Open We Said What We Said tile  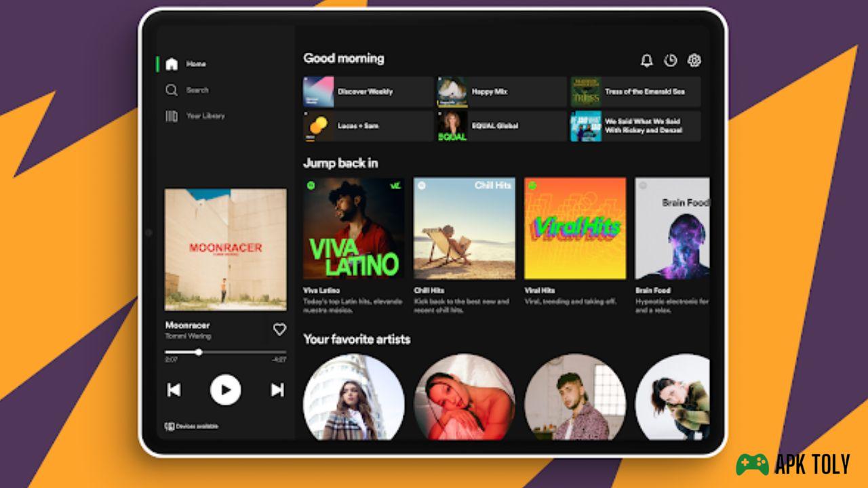(635, 126)
